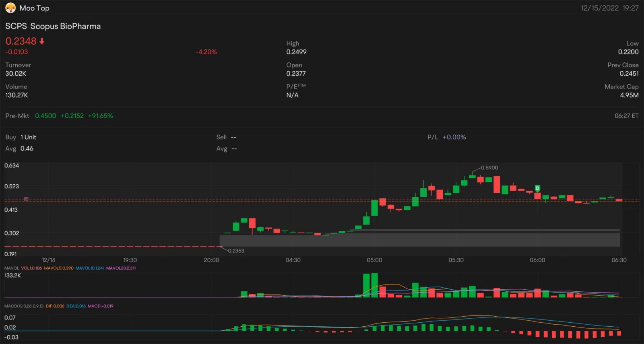This screenshot has height=344, width=644.
Task: Click the Low value 0.2200
Action: (628, 52)
